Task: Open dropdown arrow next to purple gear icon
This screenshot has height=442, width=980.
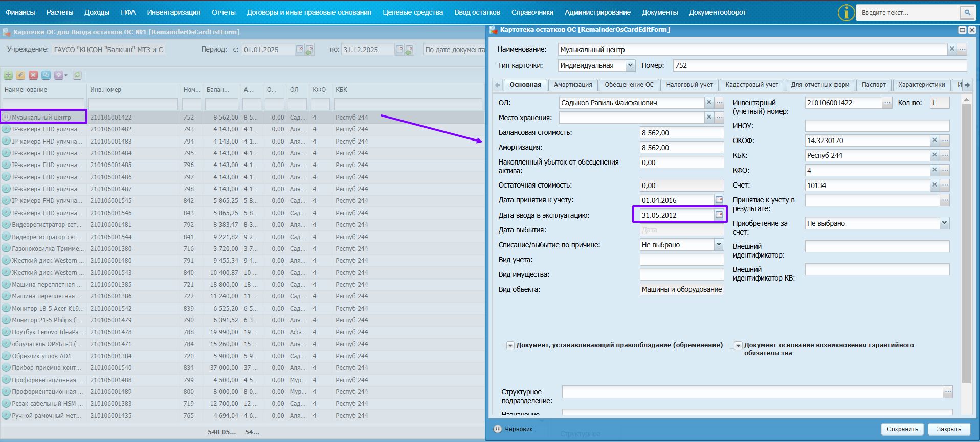Action: [x=66, y=76]
